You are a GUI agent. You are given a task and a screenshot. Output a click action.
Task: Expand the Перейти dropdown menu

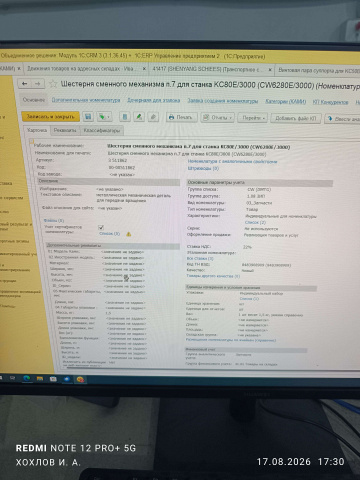click(253, 118)
